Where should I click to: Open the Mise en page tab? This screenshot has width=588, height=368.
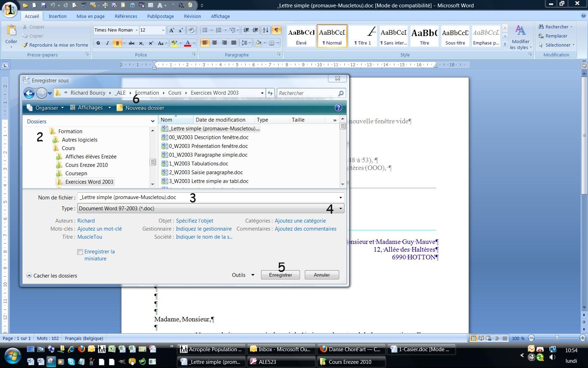[x=91, y=16]
